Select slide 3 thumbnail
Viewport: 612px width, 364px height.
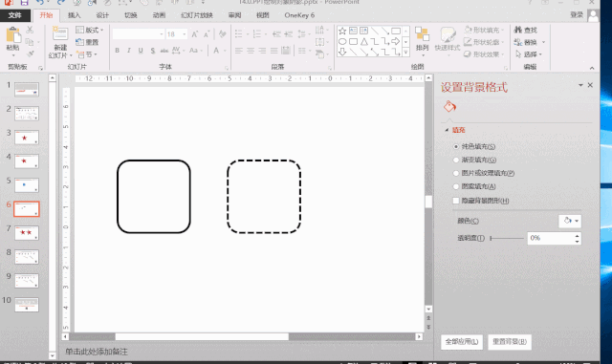pos(27,138)
